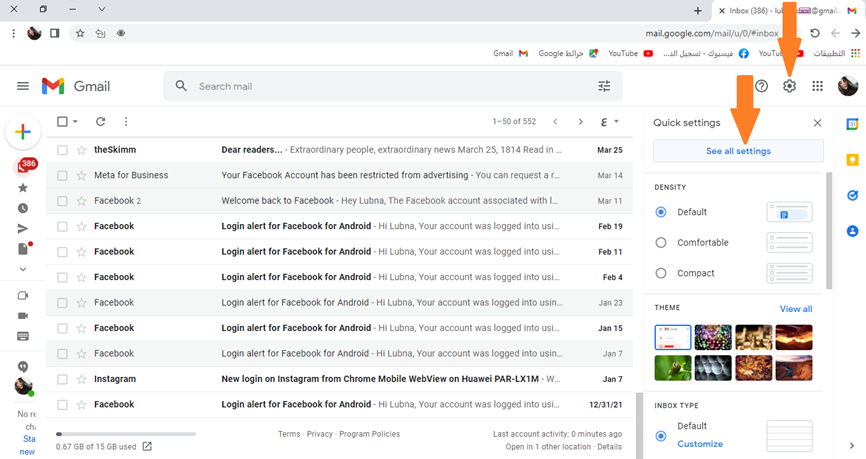This screenshot has width=866, height=459.
Task: Choose Default density radio button
Action: pyautogui.click(x=661, y=212)
